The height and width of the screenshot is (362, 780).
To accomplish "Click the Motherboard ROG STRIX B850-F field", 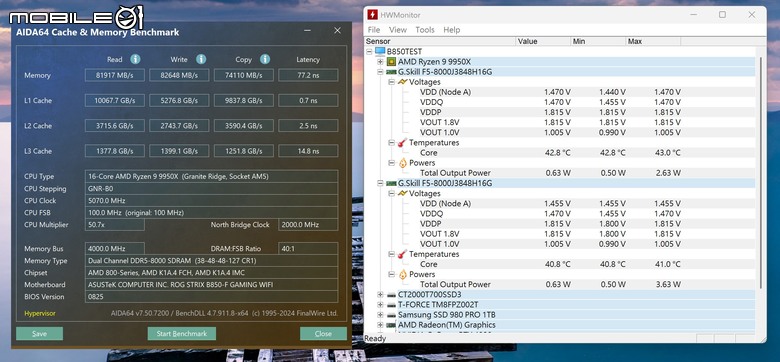I will tap(211, 285).
